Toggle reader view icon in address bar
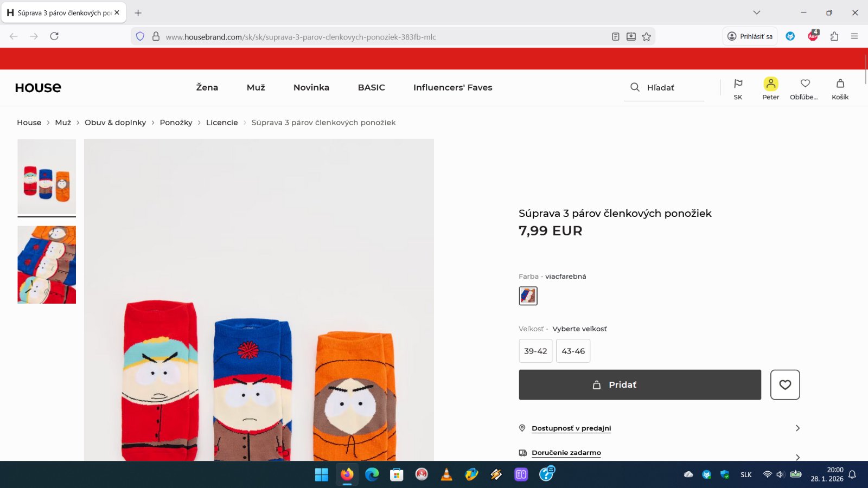The image size is (868, 488). (x=615, y=37)
